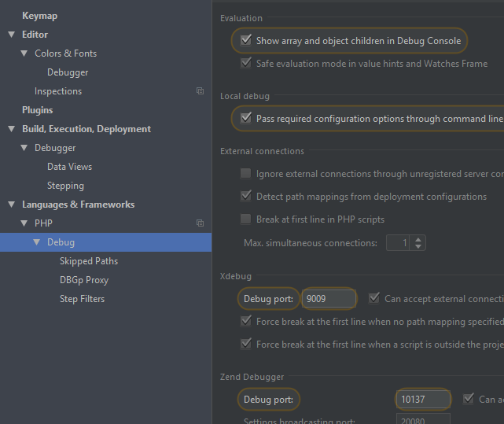Collapse the Editor tree node
The height and width of the screenshot is (424, 504).
[x=12, y=35]
